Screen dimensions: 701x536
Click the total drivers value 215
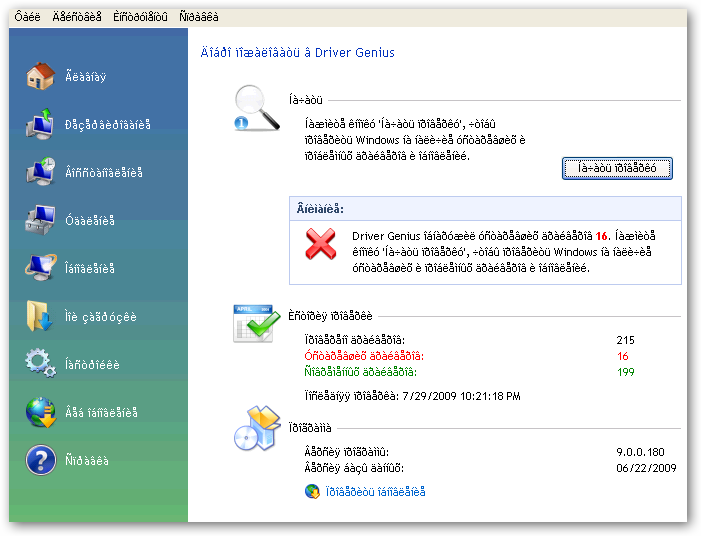click(x=625, y=340)
